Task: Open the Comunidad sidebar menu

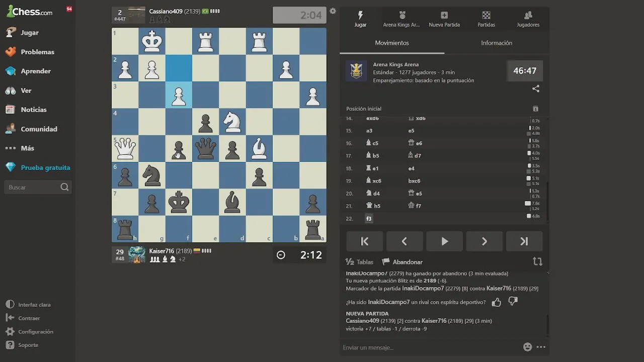Action: pos(38,129)
